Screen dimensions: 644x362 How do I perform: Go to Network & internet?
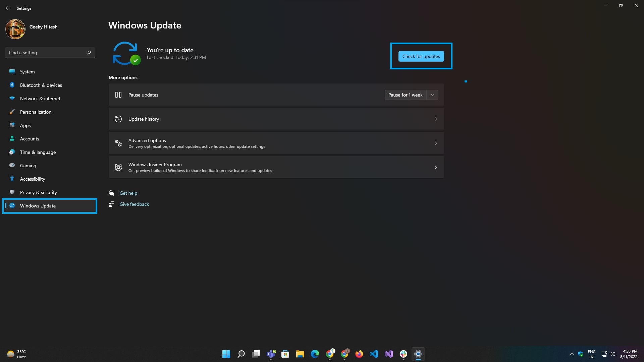click(x=50, y=99)
